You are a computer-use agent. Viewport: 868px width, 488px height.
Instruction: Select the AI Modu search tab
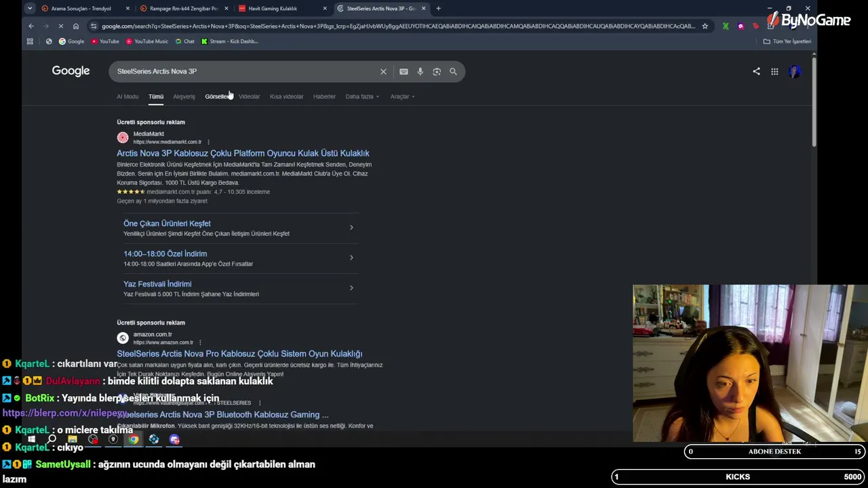[127, 96]
